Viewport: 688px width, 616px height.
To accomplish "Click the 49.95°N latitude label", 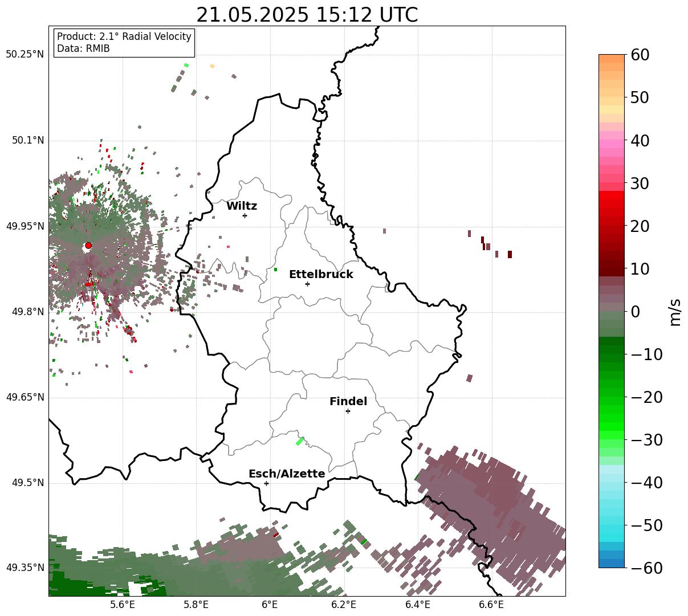I will click(25, 226).
